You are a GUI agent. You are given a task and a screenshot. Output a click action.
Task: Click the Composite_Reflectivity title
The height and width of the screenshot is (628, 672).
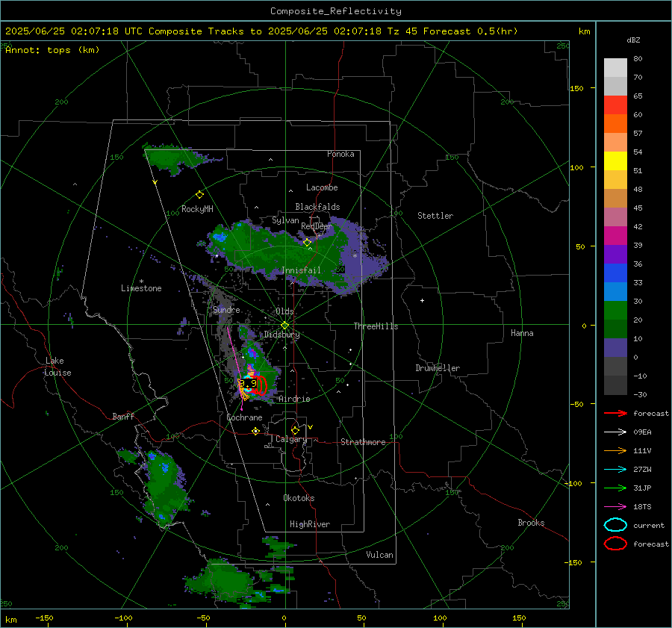(x=336, y=11)
